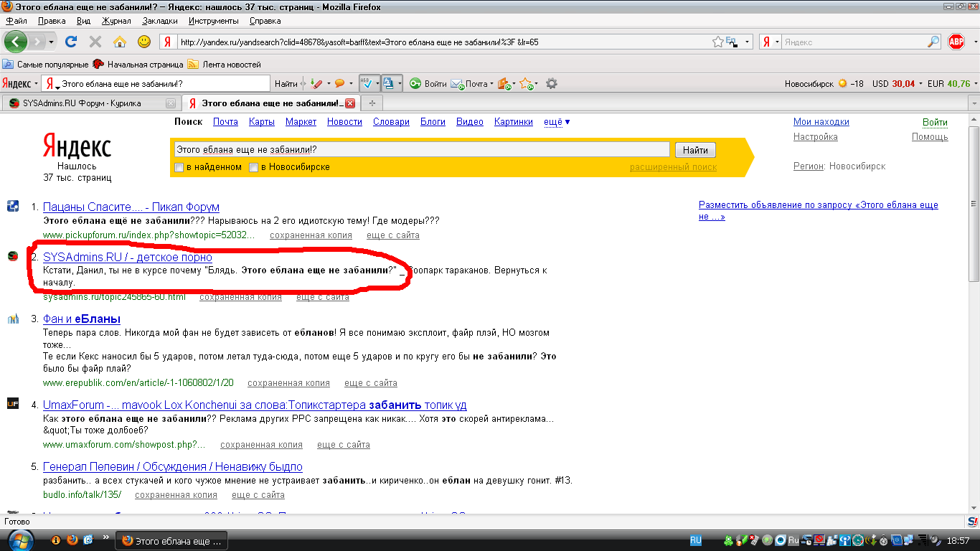Click the Firefox Яндекс search box
The image size is (980, 551).
854,42
